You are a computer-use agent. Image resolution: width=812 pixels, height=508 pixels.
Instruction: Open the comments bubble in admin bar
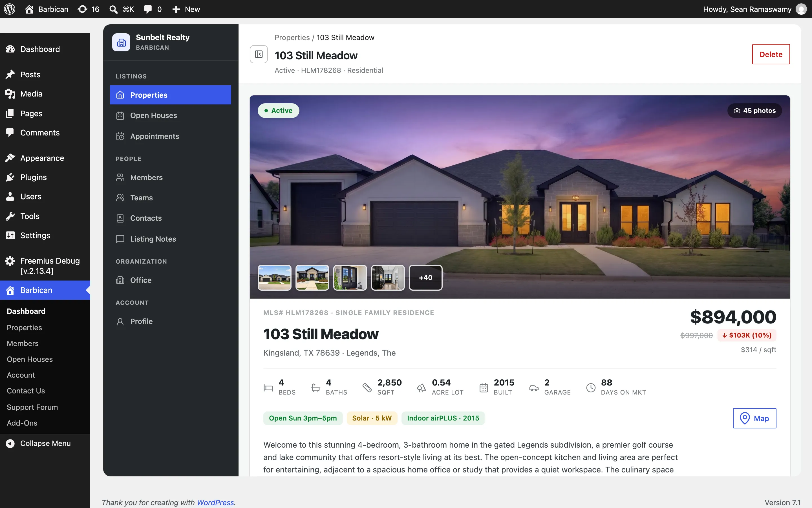[x=153, y=9]
